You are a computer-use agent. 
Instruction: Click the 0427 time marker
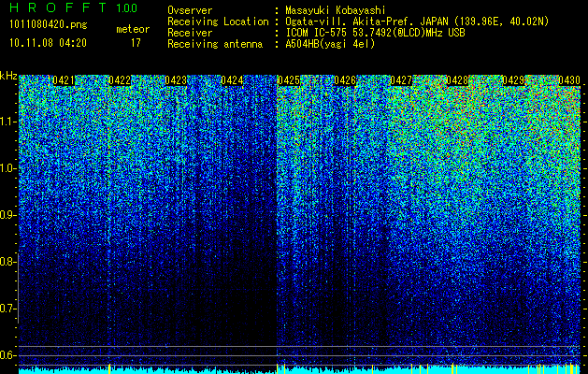[x=401, y=80]
